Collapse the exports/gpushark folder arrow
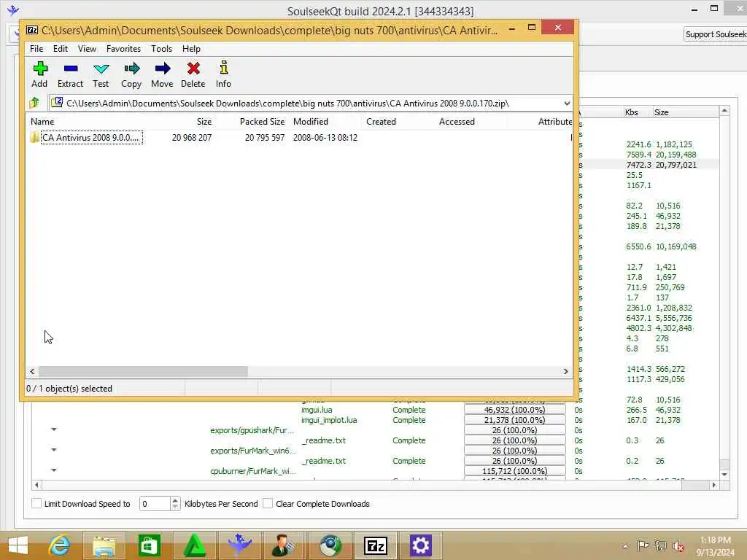747x560 pixels. (54, 429)
